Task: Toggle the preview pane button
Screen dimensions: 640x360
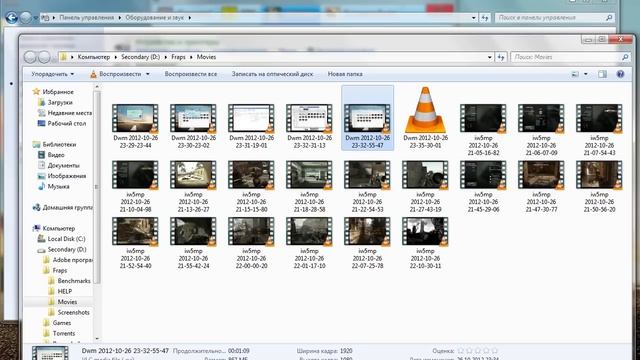Action: click(602, 74)
